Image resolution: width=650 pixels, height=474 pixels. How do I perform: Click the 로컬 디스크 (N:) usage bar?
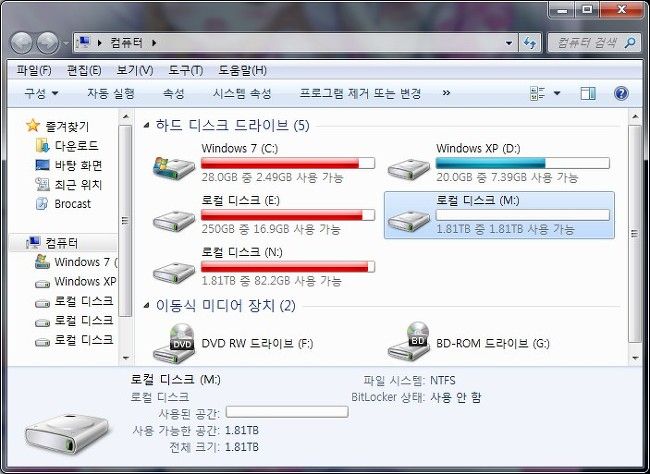click(x=288, y=267)
